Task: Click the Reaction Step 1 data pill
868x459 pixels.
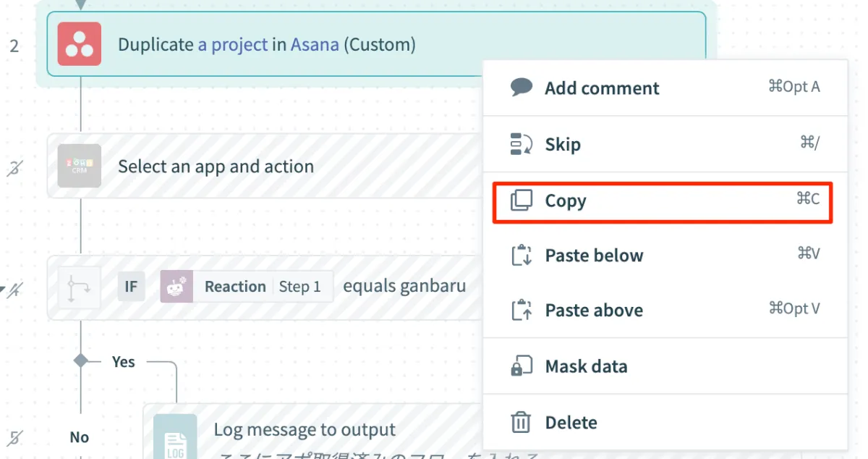Action: (247, 287)
